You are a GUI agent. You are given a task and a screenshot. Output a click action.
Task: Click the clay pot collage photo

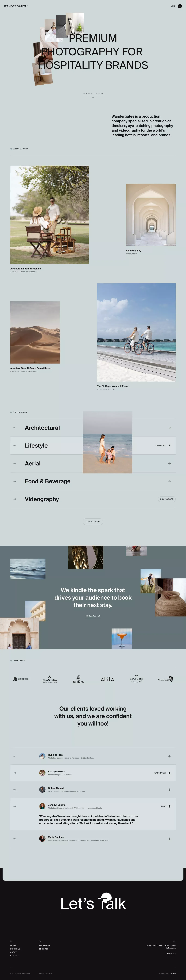(170, 597)
